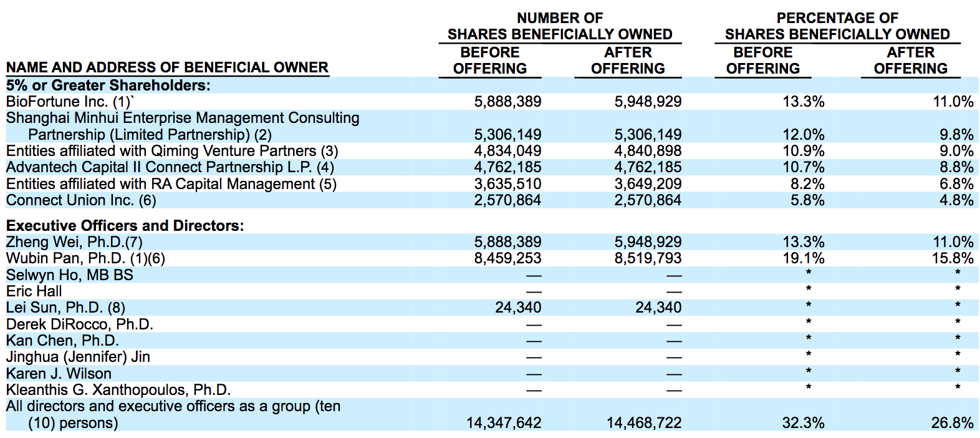980x438 pixels.
Task: Select the name 'Karen J. Wilson'
Action: 59,374
